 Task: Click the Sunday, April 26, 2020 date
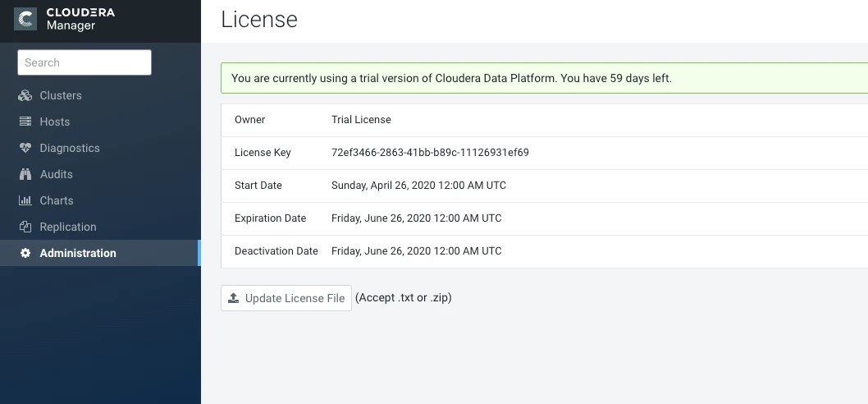click(x=418, y=185)
